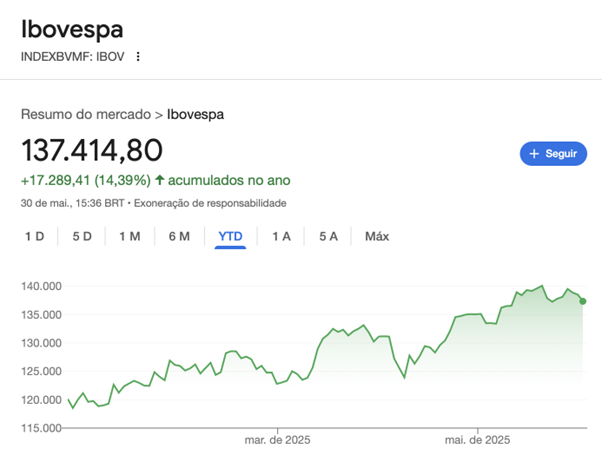The image size is (602, 455).
Task: Click the mai. de 2025 axis marker
Action: 478,440
